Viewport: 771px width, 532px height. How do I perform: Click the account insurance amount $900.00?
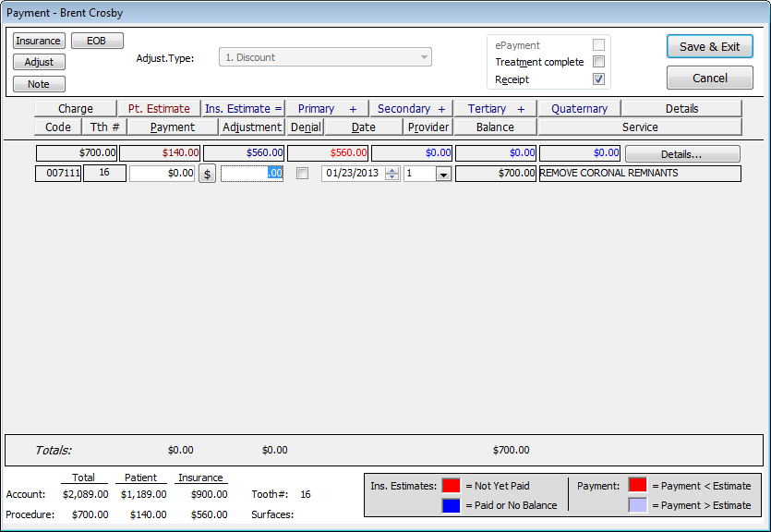click(x=209, y=494)
